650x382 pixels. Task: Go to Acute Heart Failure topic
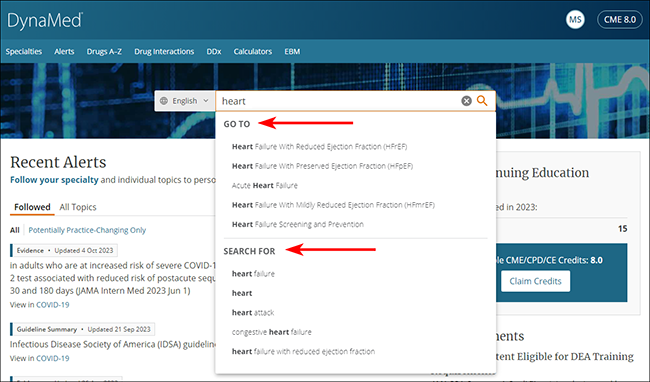264,186
